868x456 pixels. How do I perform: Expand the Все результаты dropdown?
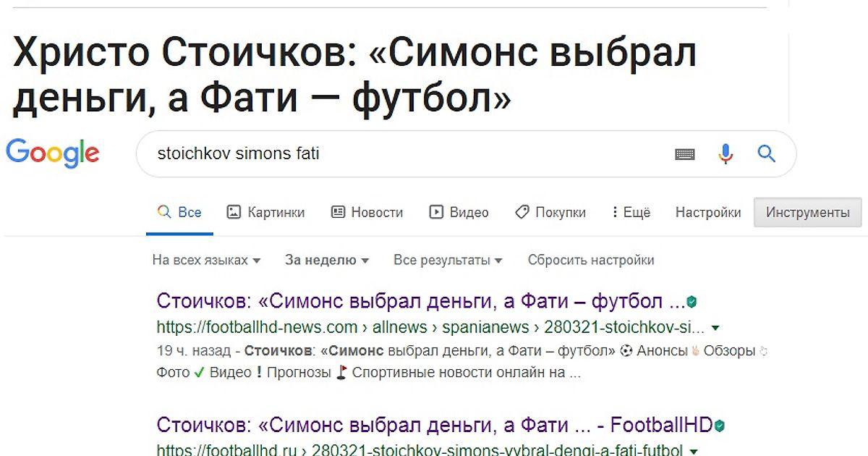pyautogui.click(x=448, y=260)
